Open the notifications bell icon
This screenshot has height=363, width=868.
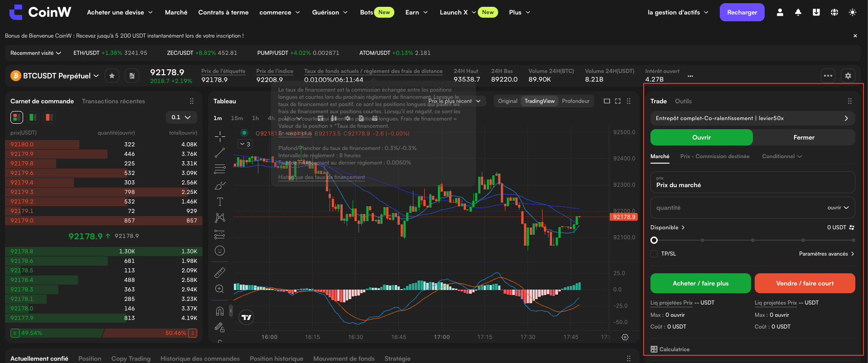pyautogui.click(x=798, y=12)
